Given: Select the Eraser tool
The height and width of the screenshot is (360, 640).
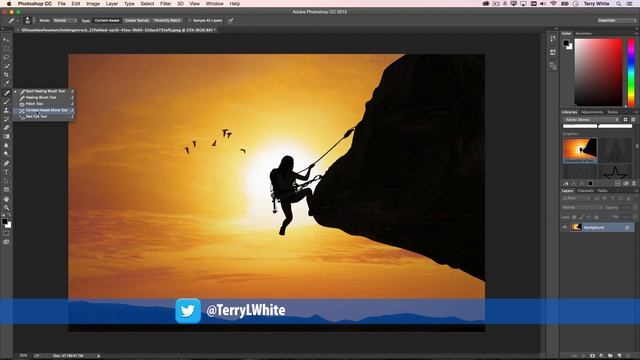Looking at the screenshot, I should tap(6, 128).
